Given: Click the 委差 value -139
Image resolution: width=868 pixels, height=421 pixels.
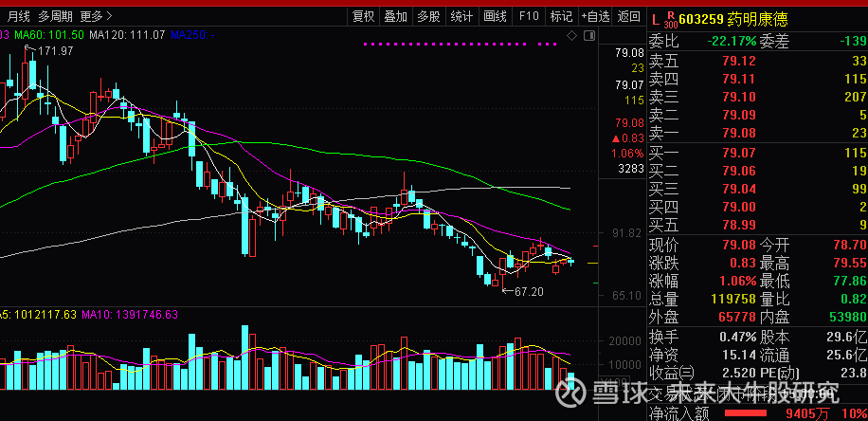Looking at the screenshot, I should tap(853, 41).
